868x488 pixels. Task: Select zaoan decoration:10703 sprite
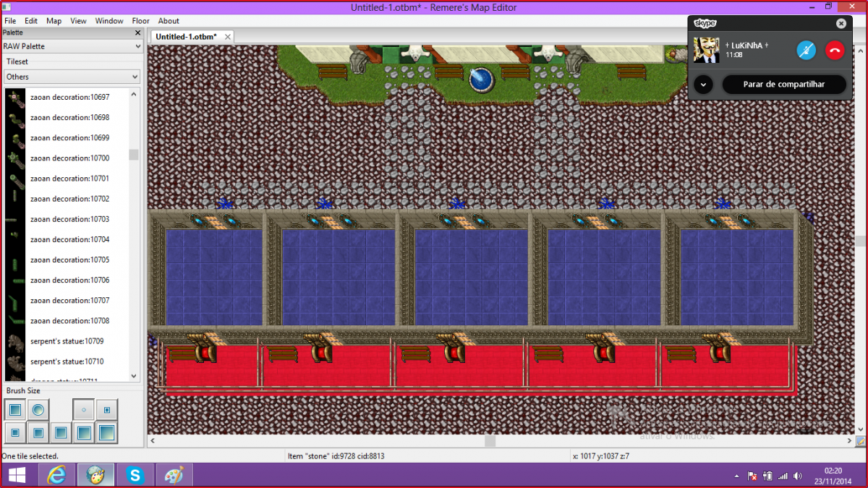67,218
